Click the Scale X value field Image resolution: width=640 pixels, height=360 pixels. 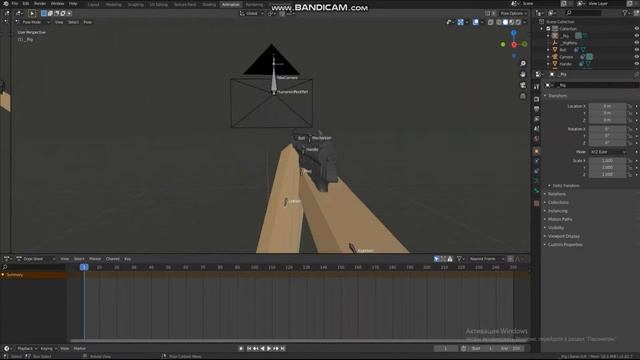click(x=607, y=161)
